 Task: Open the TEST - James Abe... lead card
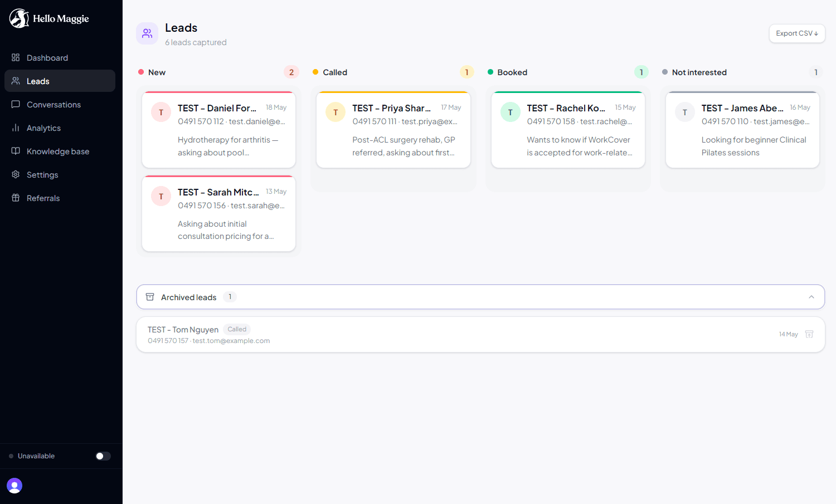(x=742, y=130)
